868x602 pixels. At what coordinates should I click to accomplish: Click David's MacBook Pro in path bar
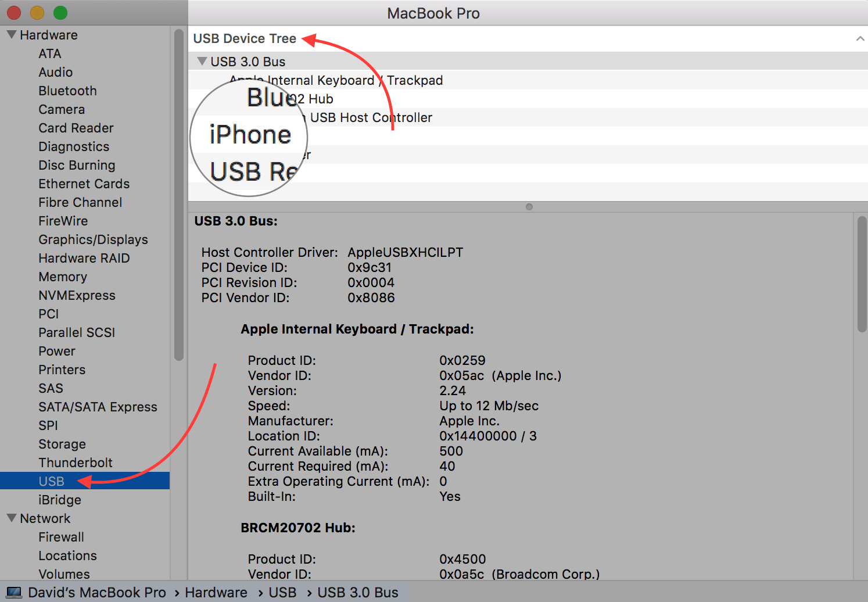click(96, 593)
